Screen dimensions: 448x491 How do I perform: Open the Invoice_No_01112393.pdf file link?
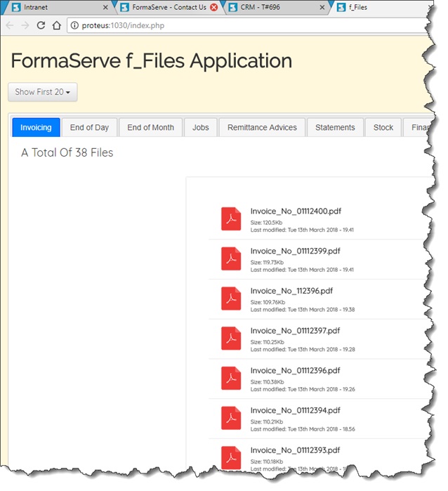click(295, 450)
